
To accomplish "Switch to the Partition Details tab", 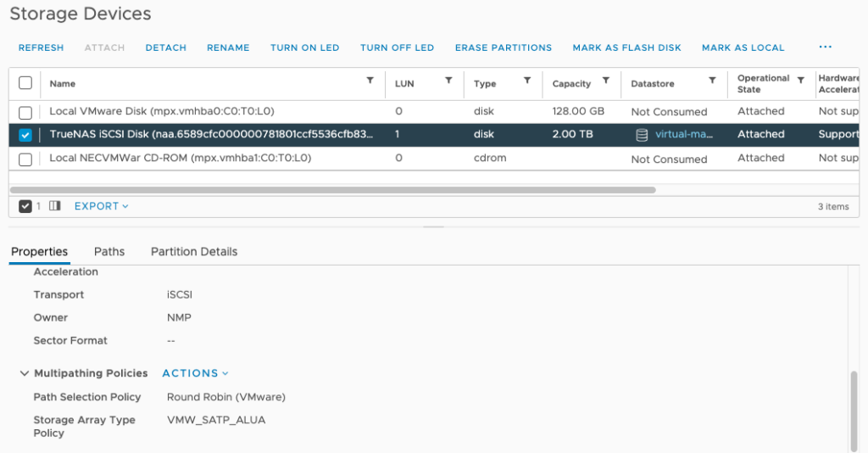I will (x=194, y=252).
